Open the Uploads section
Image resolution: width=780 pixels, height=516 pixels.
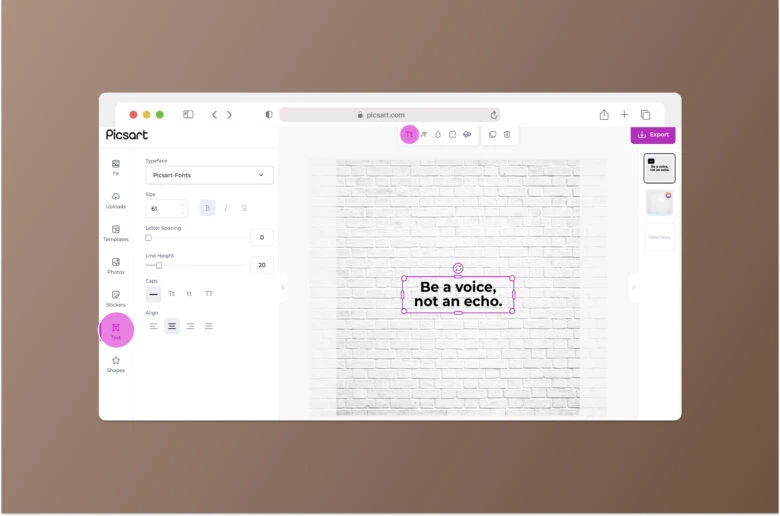click(116, 200)
